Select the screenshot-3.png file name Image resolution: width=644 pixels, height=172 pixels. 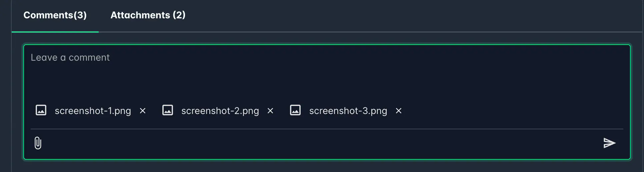click(x=348, y=111)
